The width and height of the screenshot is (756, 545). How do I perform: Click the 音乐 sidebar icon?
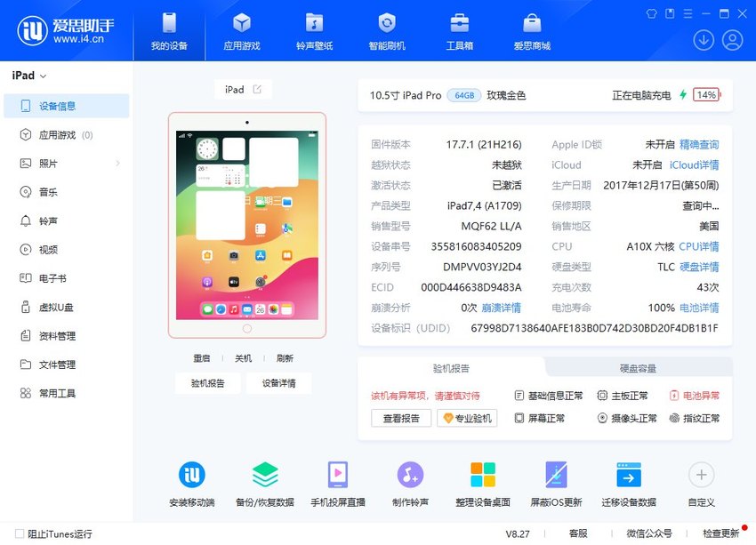tap(26, 192)
